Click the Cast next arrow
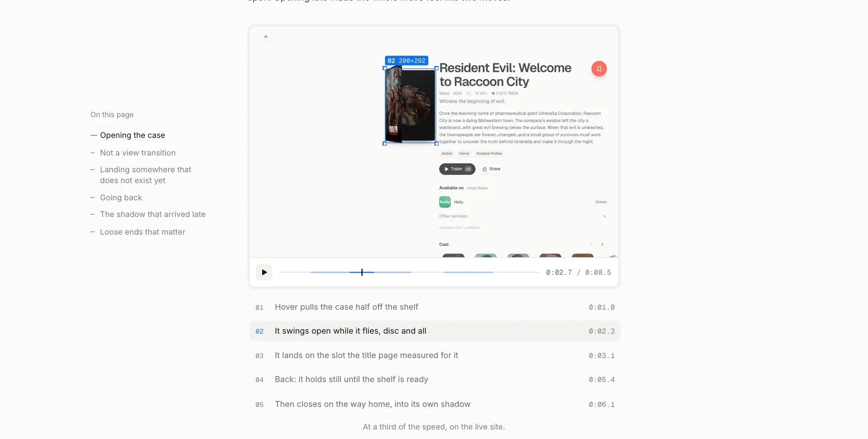The image size is (868, 439). click(602, 245)
